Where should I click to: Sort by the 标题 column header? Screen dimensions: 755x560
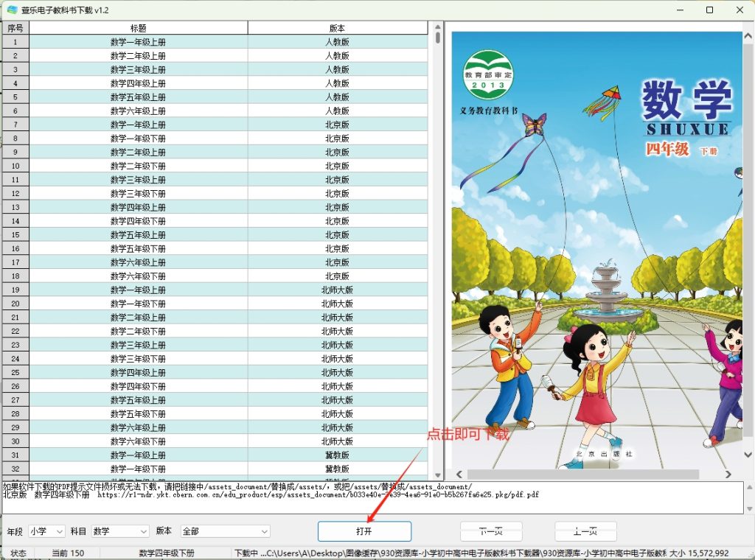(x=139, y=28)
